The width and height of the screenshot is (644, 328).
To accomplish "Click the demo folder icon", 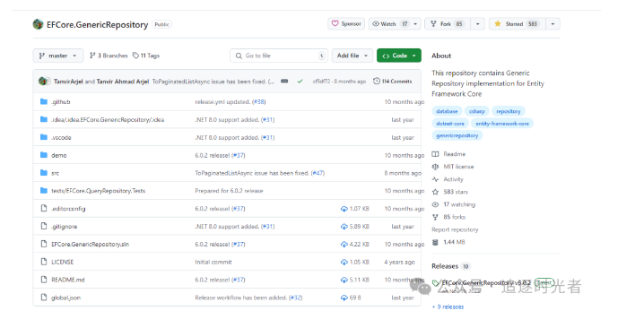I will click(44, 155).
